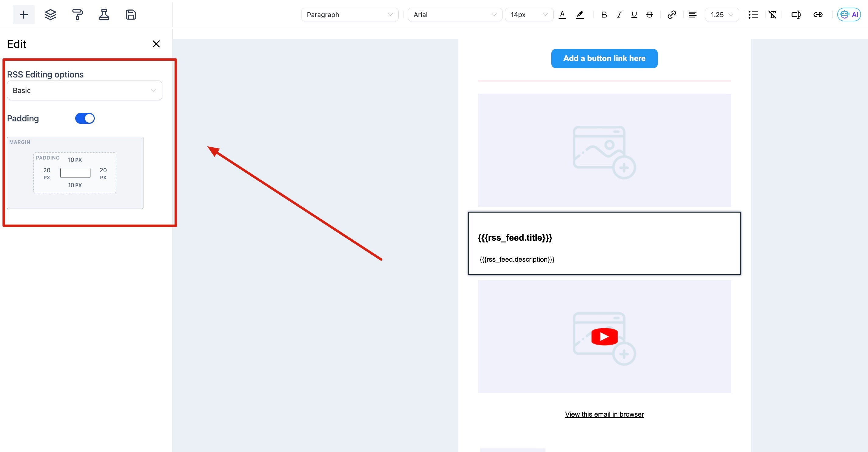Toggle bold text formatting
The width and height of the screenshot is (868, 452).
604,15
